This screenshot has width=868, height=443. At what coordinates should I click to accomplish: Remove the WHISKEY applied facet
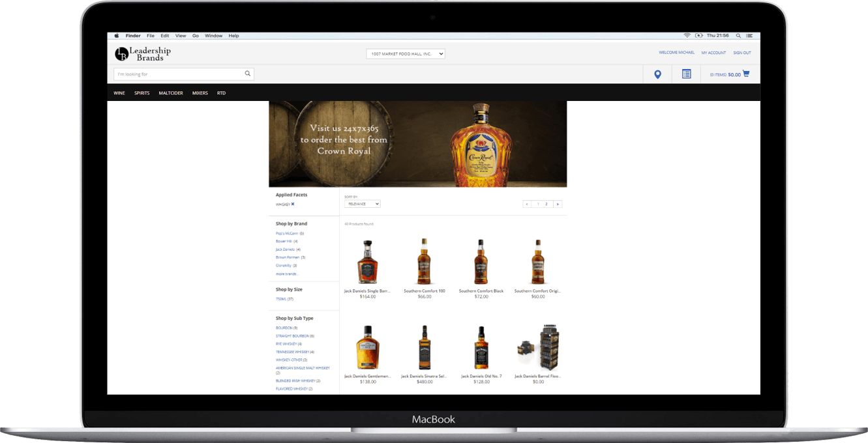tap(293, 204)
